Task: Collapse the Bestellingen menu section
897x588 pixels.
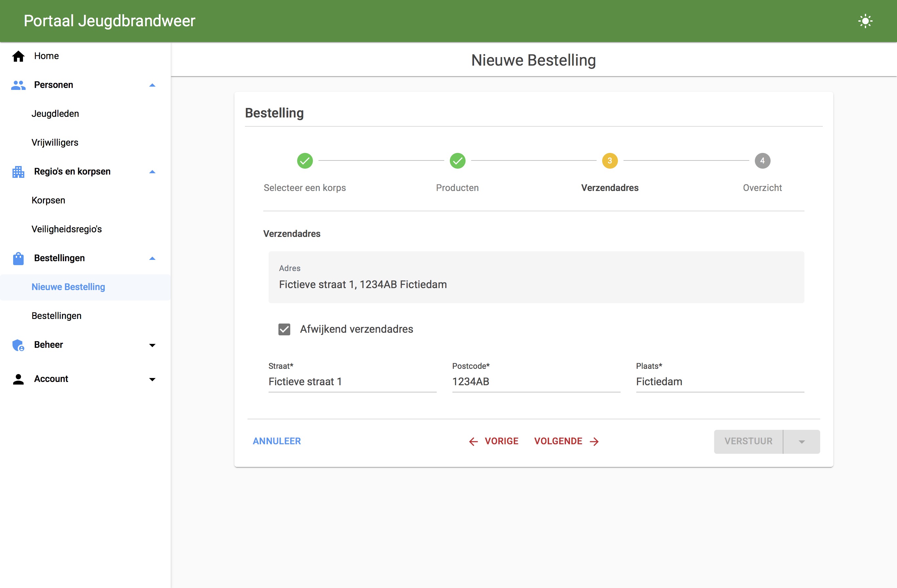Action: pyautogui.click(x=152, y=259)
